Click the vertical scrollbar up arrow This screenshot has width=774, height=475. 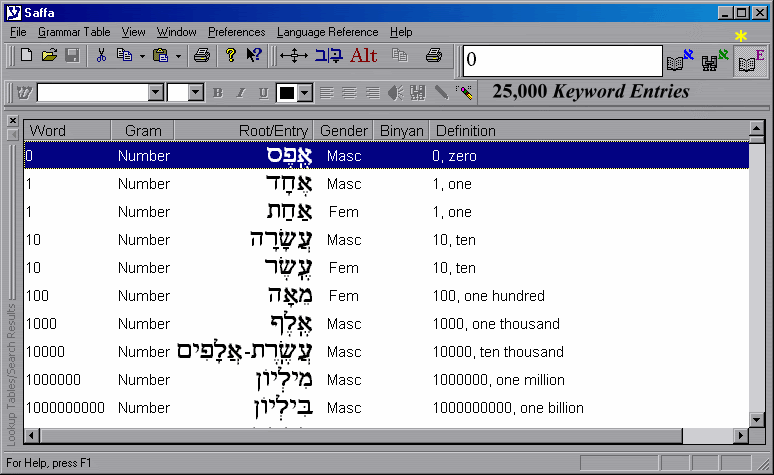click(757, 128)
